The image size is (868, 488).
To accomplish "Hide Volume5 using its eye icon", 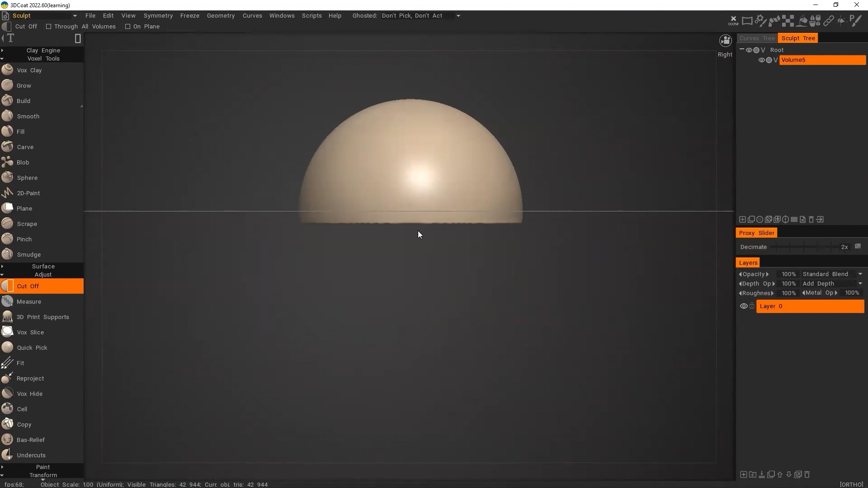I will click(x=761, y=60).
